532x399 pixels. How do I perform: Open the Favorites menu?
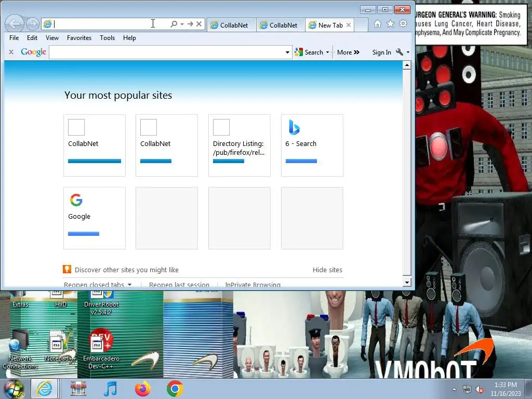point(79,37)
